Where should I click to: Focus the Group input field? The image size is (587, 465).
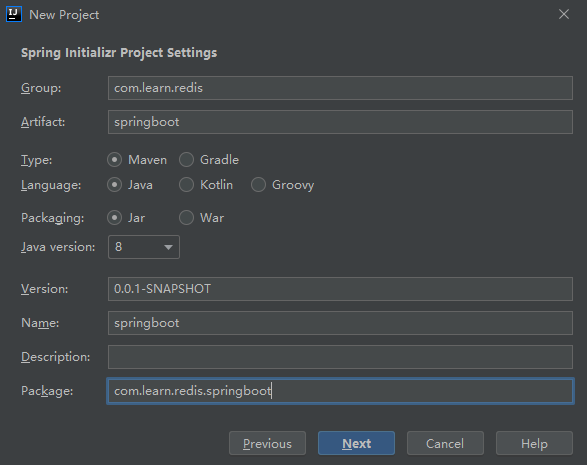(340, 88)
